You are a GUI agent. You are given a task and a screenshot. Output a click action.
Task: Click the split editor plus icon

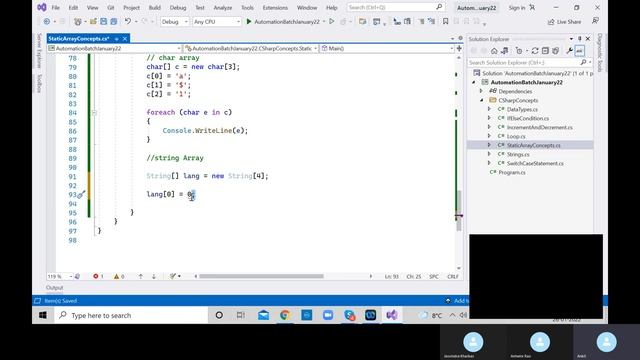(x=459, y=48)
